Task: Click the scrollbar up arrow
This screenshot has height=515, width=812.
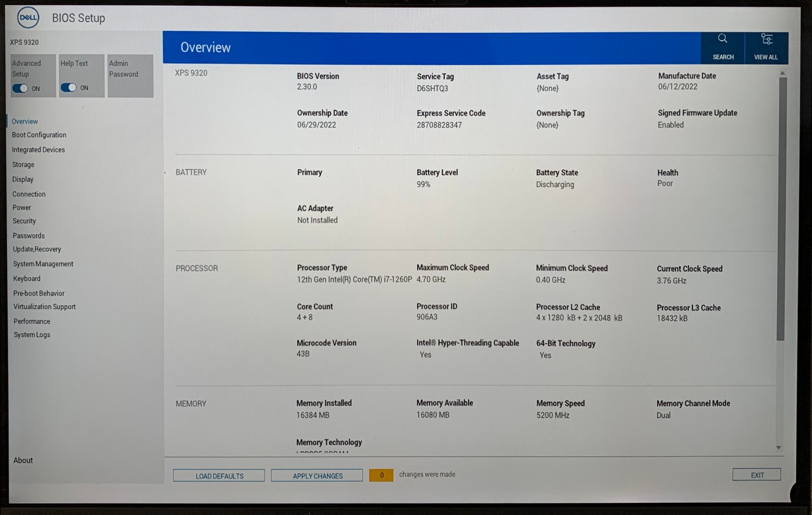Action: point(782,73)
